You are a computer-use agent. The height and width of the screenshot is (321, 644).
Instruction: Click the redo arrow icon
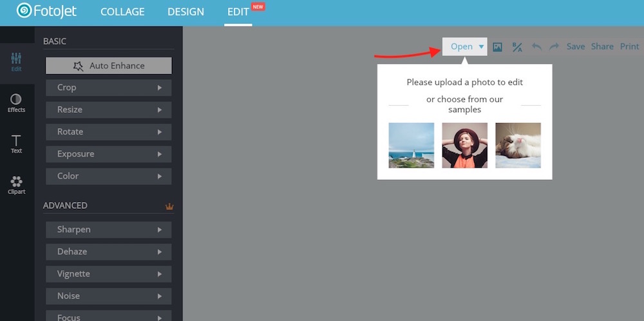tap(554, 46)
